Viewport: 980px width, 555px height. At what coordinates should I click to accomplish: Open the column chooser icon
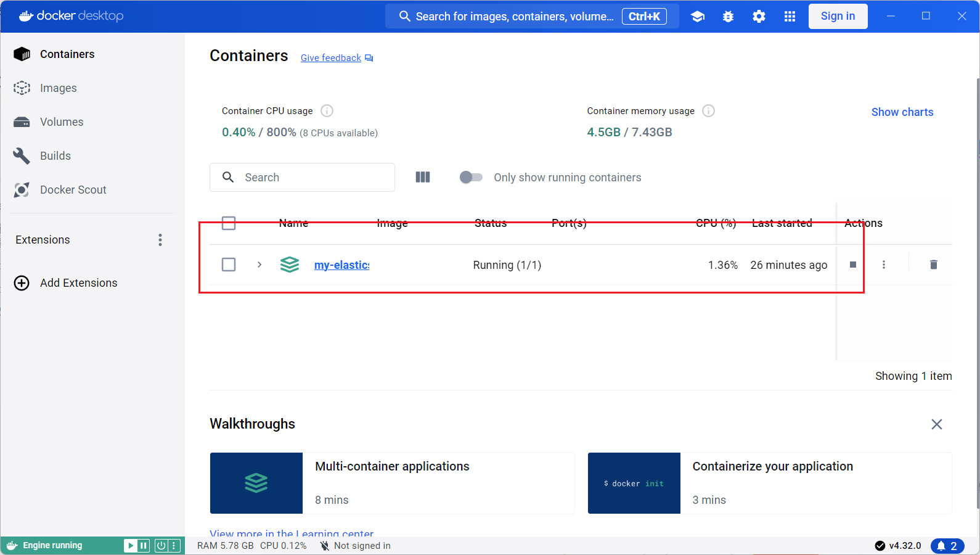pos(423,178)
